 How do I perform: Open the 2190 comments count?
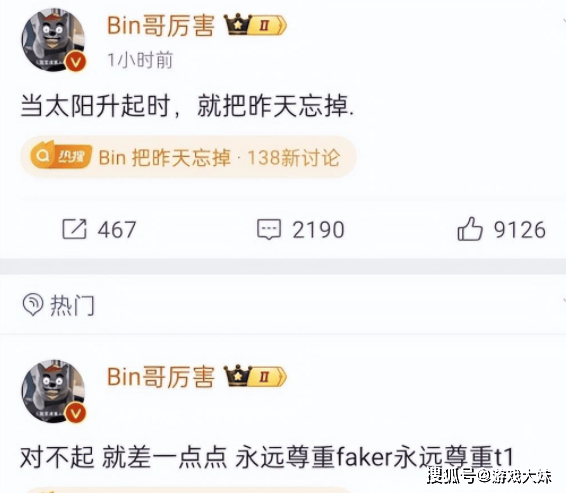pos(318,230)
